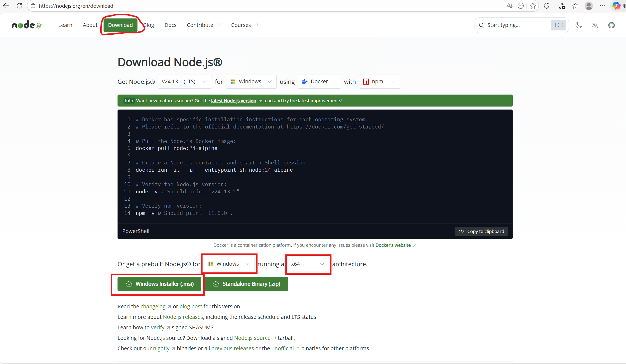Expand the npm package manager dropdown
This screenshot has width=626, height=364.
379,82
